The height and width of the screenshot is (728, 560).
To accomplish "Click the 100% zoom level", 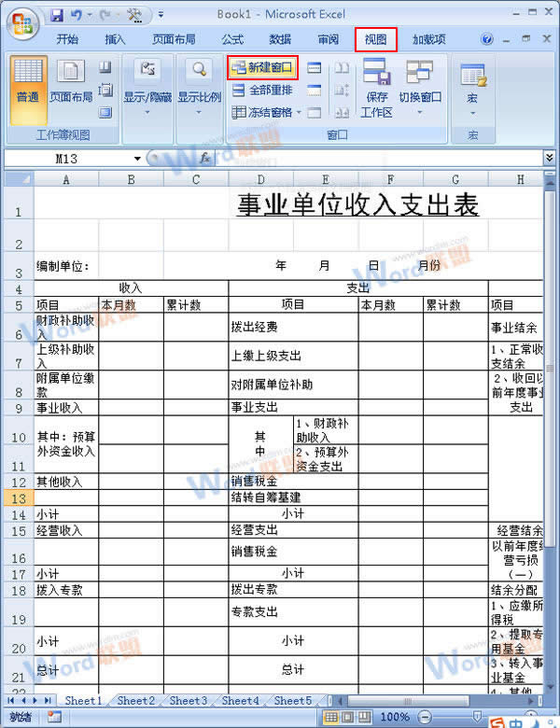I will coord(395,718).
